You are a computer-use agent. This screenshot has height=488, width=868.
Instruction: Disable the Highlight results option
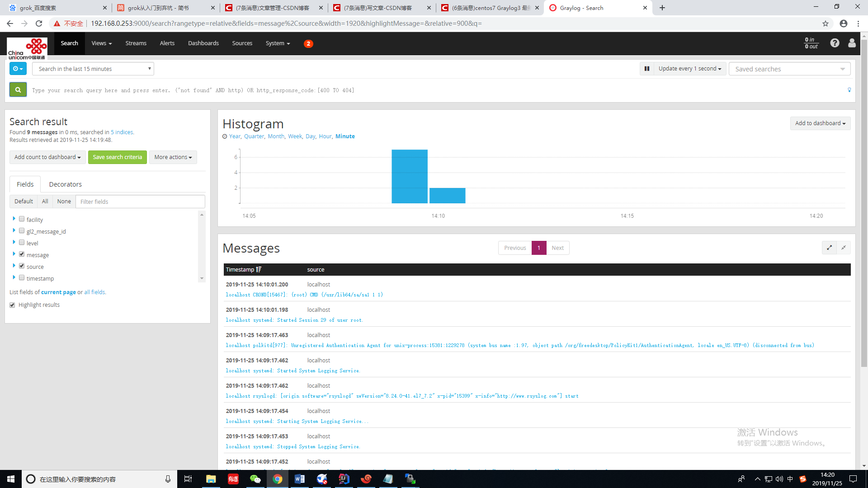[12, 305]
